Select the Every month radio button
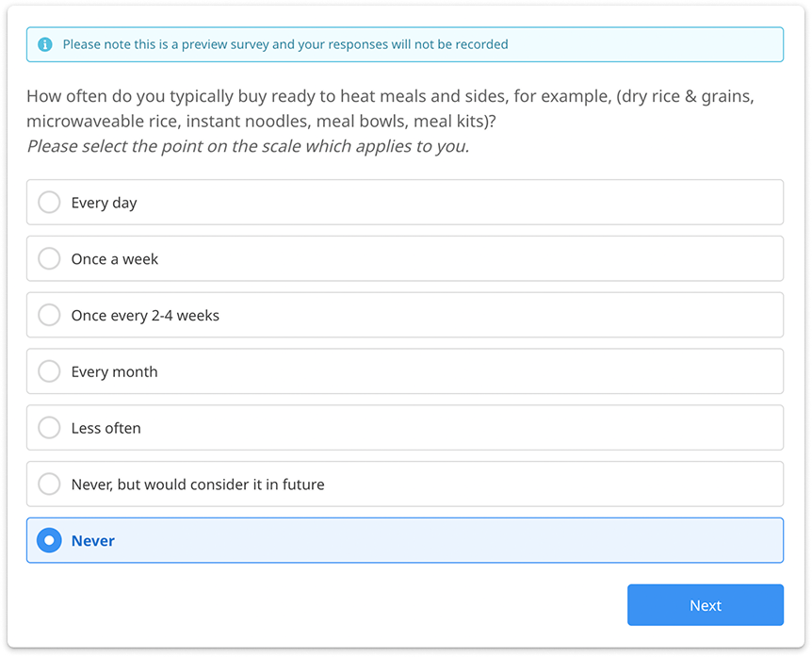 (49, 371)
